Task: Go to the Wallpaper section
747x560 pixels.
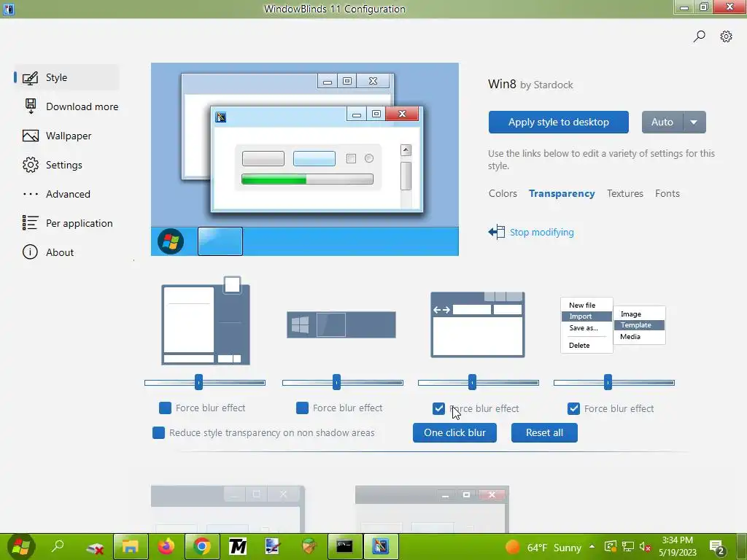Action: point(57,136)
